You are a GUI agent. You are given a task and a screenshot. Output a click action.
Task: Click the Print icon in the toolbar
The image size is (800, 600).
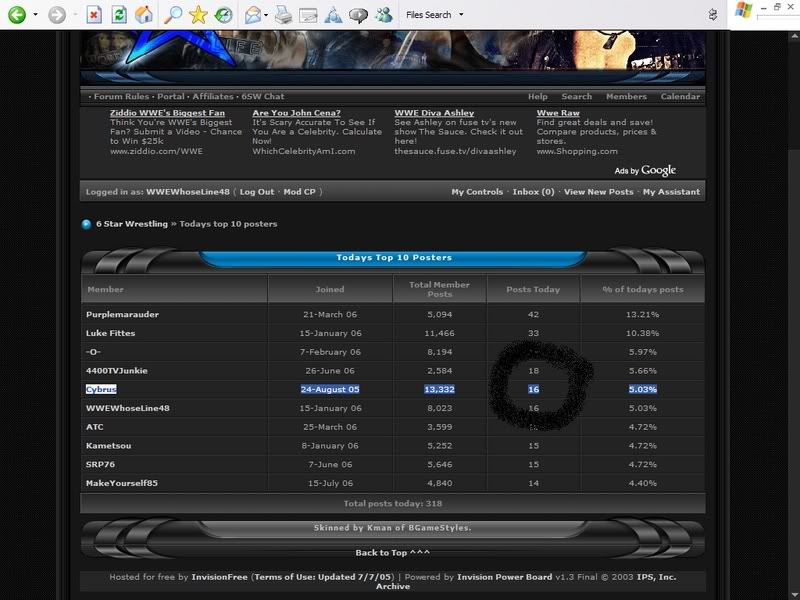[283, 15]
